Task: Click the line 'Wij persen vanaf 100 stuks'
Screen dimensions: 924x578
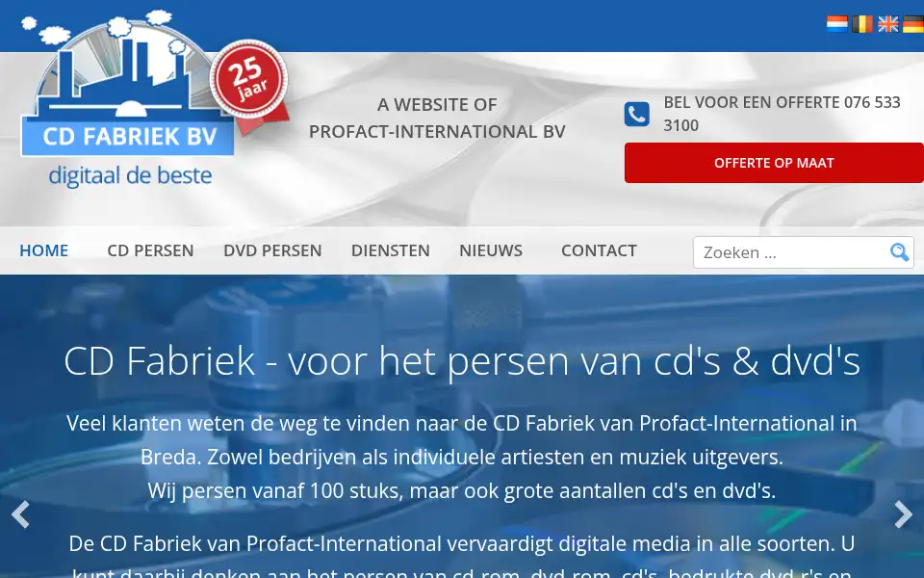Action: point(462,490)
